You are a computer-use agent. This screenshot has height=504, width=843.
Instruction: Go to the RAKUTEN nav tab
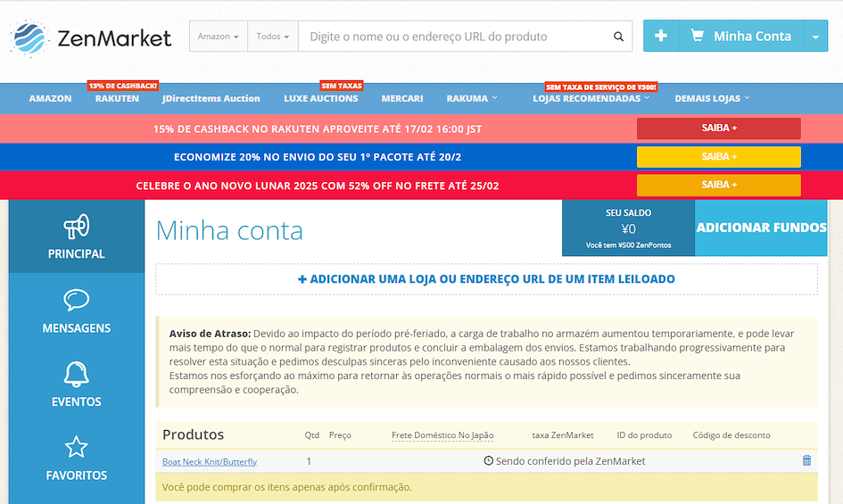[117, 98]
